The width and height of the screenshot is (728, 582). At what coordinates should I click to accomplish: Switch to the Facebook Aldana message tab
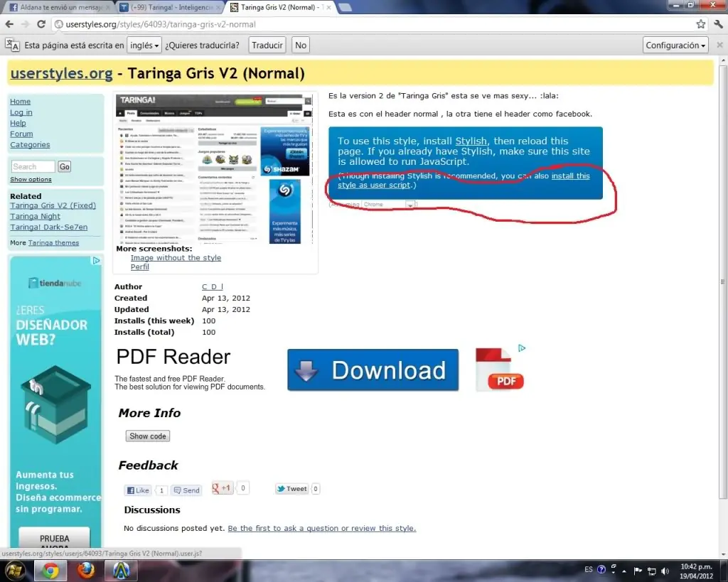59,7
